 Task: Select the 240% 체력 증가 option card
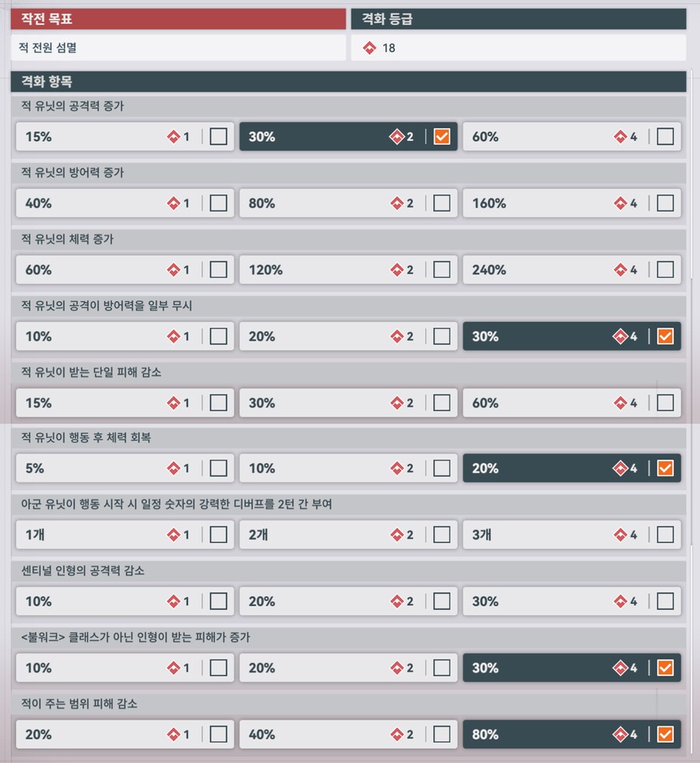572,270
